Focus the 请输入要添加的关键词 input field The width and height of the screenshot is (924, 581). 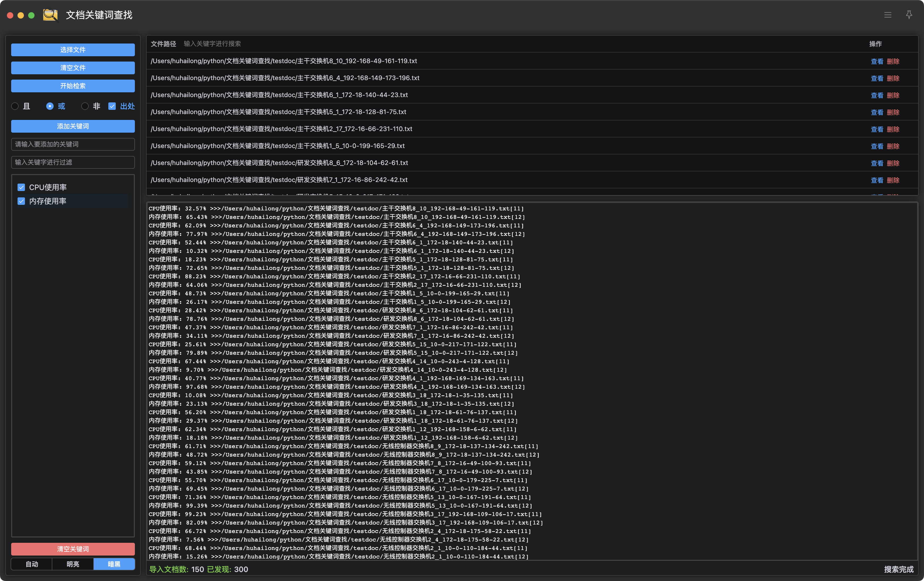(x=73, y=144)
